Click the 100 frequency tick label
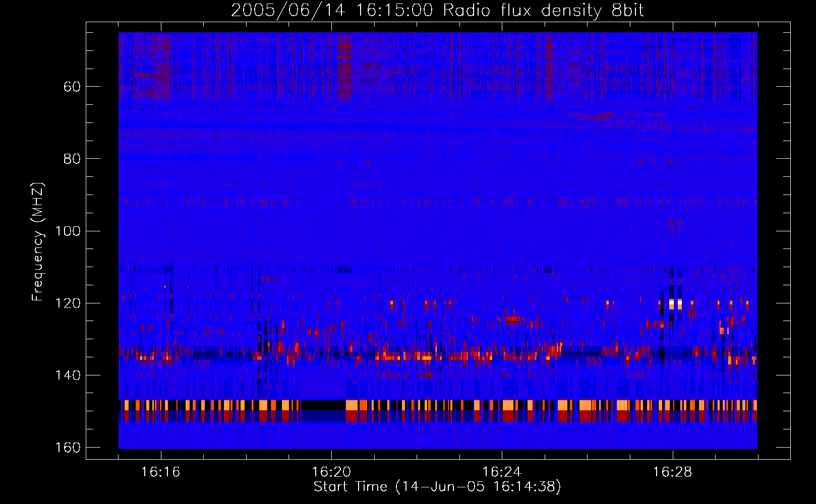The height and width of the screenshot is (504, 816). tap(68, 231)
